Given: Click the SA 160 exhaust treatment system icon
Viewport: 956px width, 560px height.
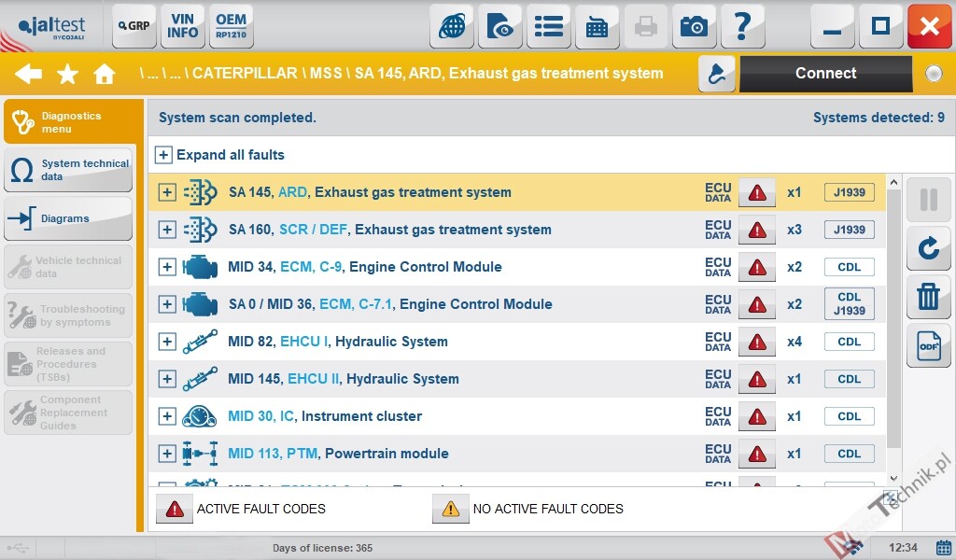Looking at the screenshot, I should click(200, 230).
